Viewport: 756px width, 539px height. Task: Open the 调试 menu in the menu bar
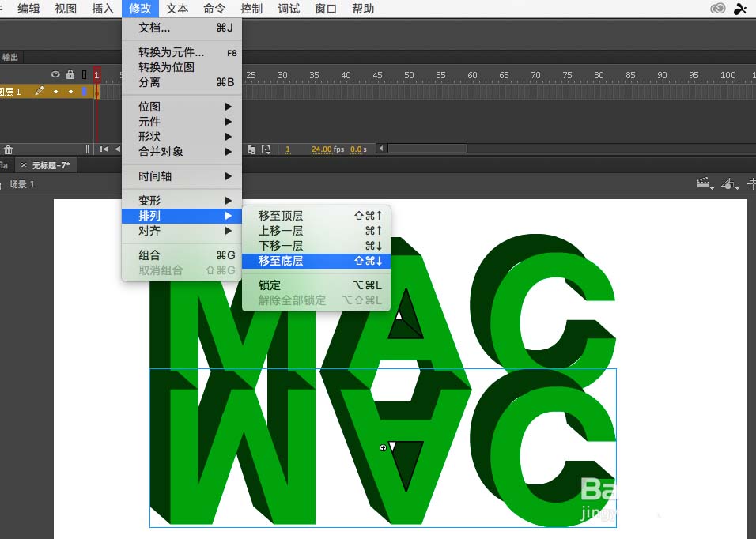click(x=289, y=9)
